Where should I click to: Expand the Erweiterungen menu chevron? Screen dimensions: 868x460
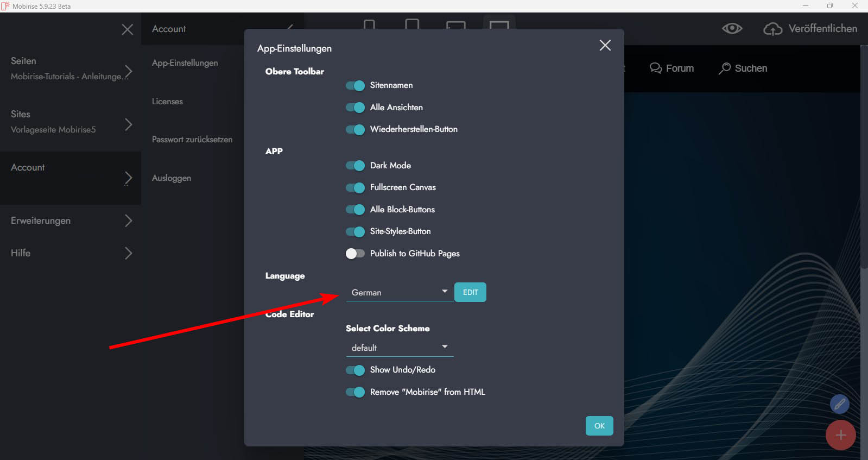pos(128,220)
